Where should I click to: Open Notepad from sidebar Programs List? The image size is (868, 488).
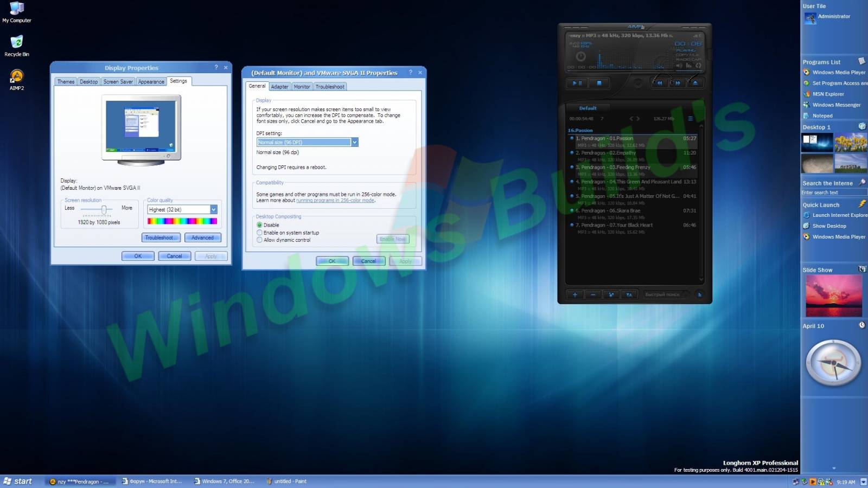click(x=818, y=115)
